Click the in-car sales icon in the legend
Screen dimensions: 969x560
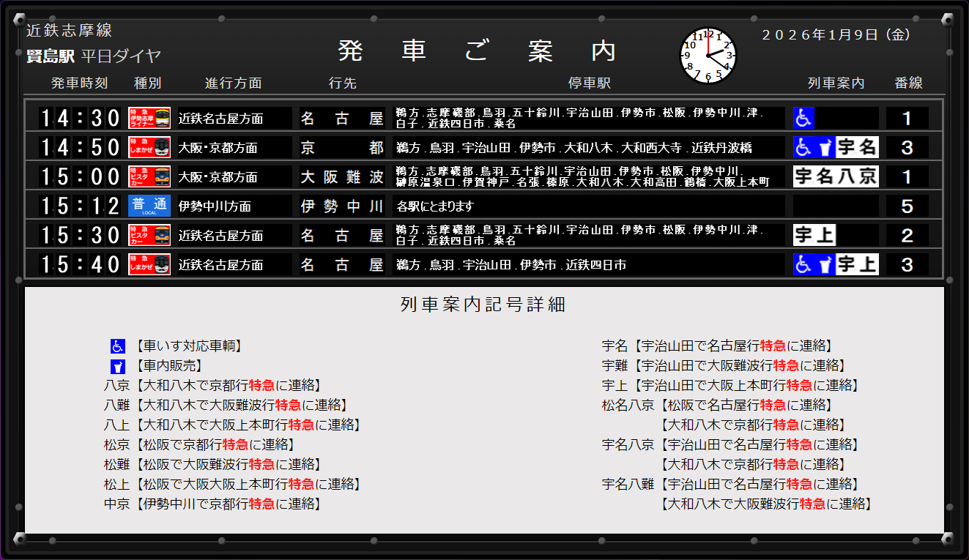118,366
